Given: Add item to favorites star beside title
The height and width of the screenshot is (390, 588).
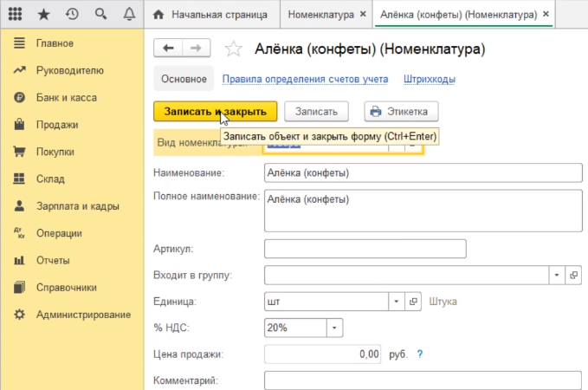Looking at the screenshot, I should pos(231,48).
